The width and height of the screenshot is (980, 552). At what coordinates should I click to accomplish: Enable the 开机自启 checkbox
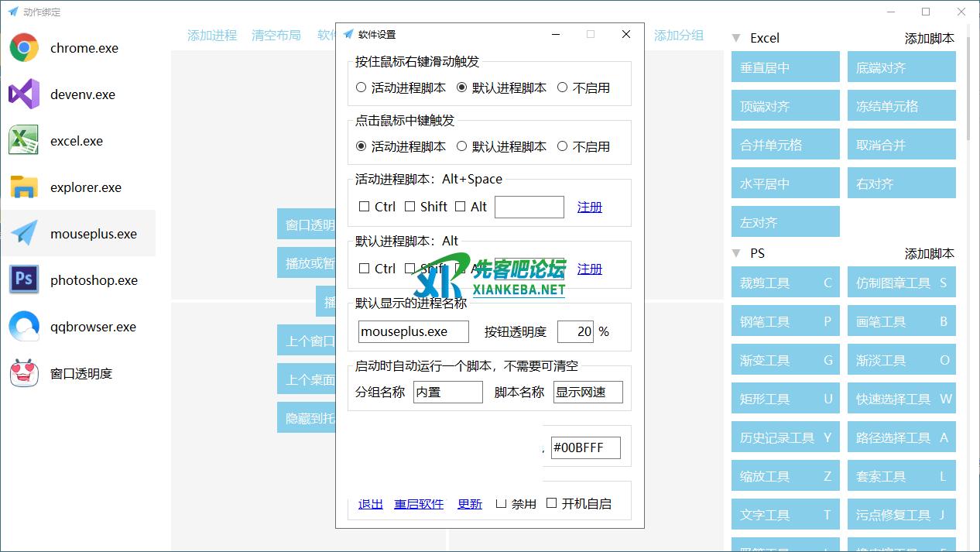tap(552, 503)
